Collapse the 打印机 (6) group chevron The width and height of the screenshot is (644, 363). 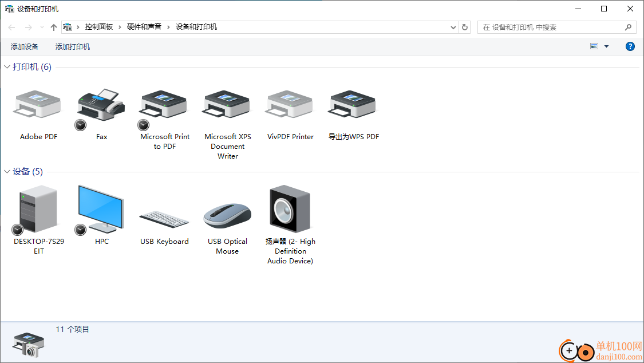tap(7, 66)
